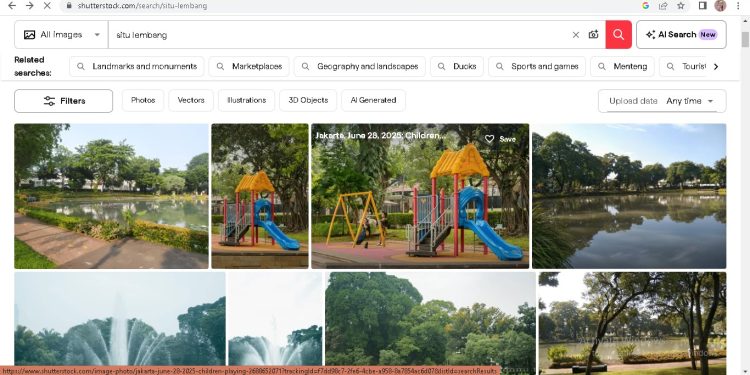Image resolution: width=750 pixels, height=375 pixels.
Task: Open the narrow fountain thumbnail
Action: (275, 319)
